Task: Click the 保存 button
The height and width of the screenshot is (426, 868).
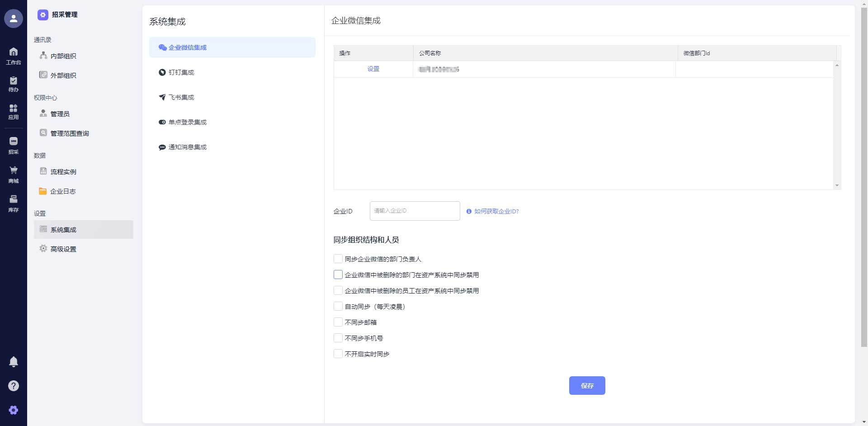Action: pyautogui.click(x=587, y=386)
